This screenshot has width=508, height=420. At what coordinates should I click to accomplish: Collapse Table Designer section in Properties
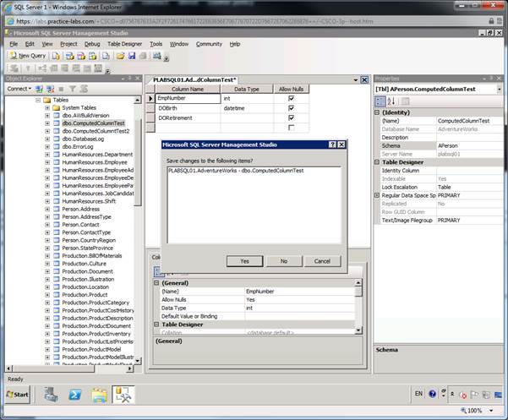pos(377,162)
